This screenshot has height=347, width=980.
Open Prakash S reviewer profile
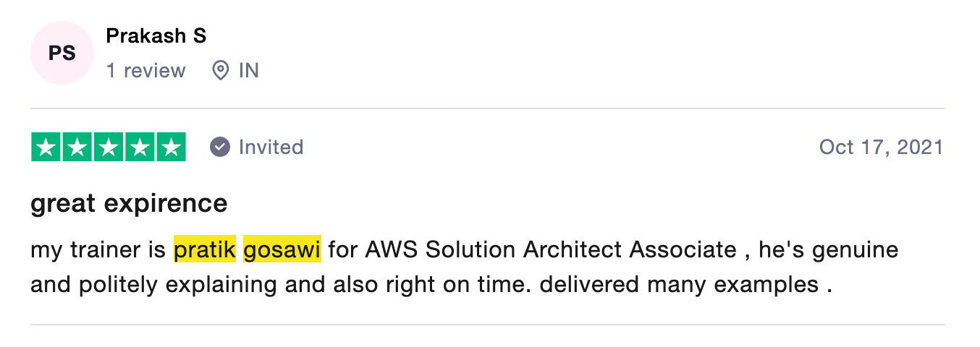click(156, 35)
